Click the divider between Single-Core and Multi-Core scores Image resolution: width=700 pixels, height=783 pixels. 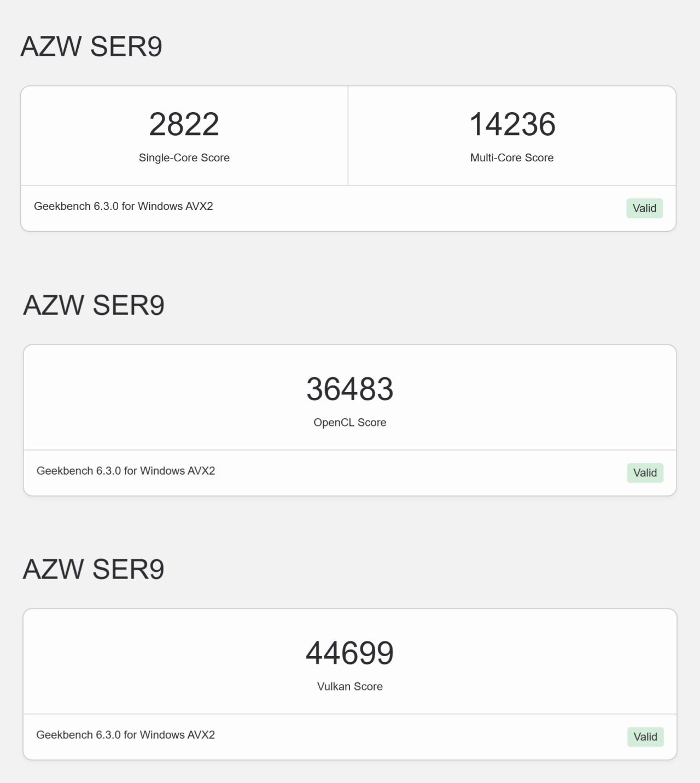pos(348,136)
